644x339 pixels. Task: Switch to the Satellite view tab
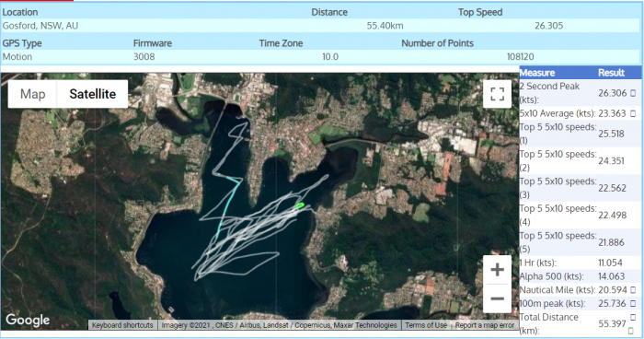tap(92, 94)
